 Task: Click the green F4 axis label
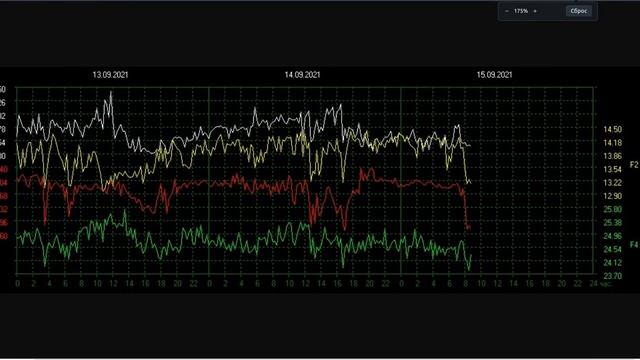634,244
